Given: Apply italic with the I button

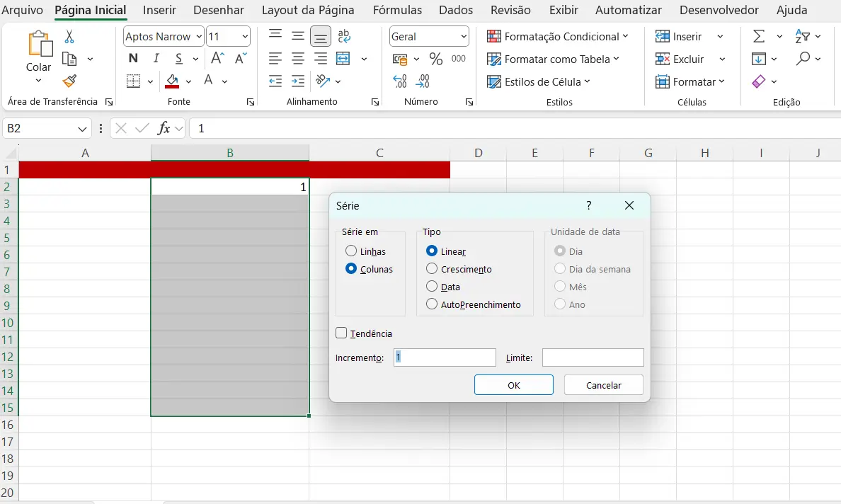Looking at the screenshot, I should click(x=156, y=59).
